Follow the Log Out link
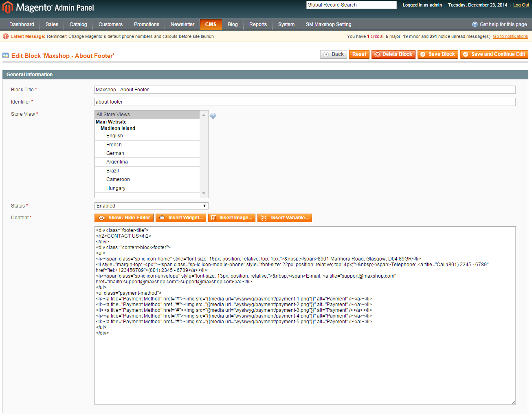 pos(521,5)
